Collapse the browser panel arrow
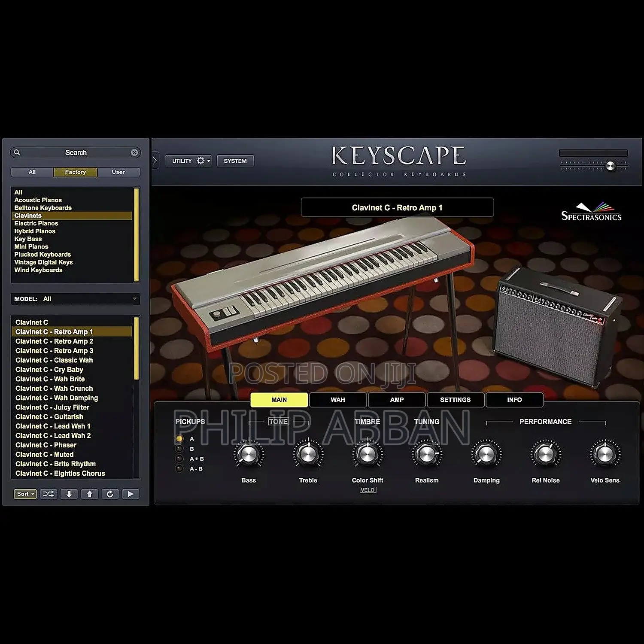 (x=155, y=161)
